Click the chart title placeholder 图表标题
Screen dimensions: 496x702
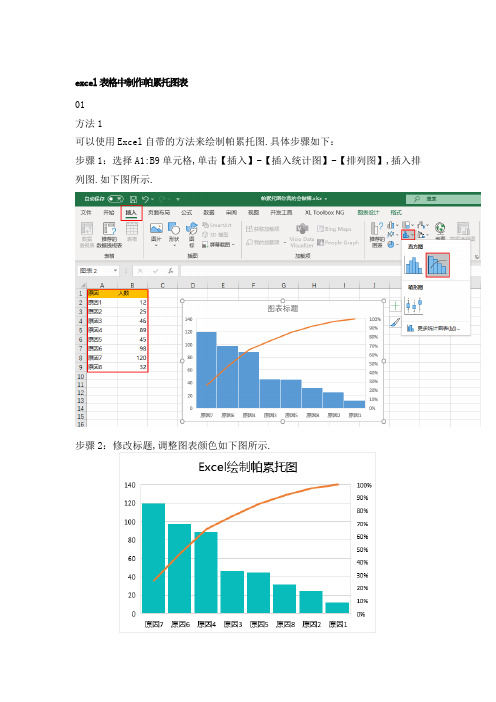point(282,308)
